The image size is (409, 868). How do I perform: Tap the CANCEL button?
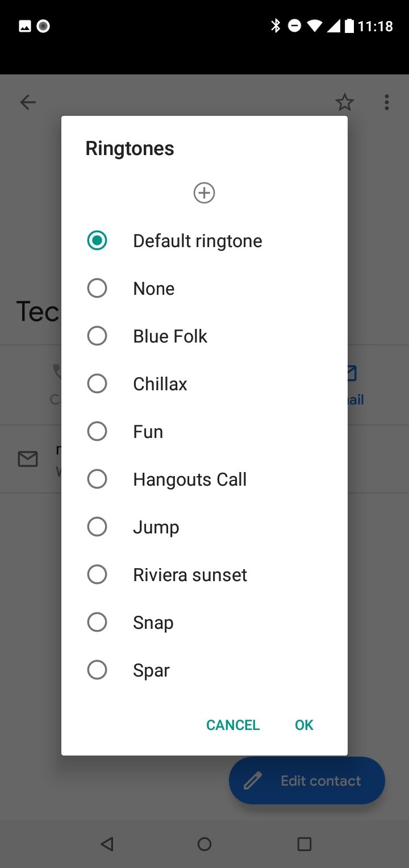[233, 725]
